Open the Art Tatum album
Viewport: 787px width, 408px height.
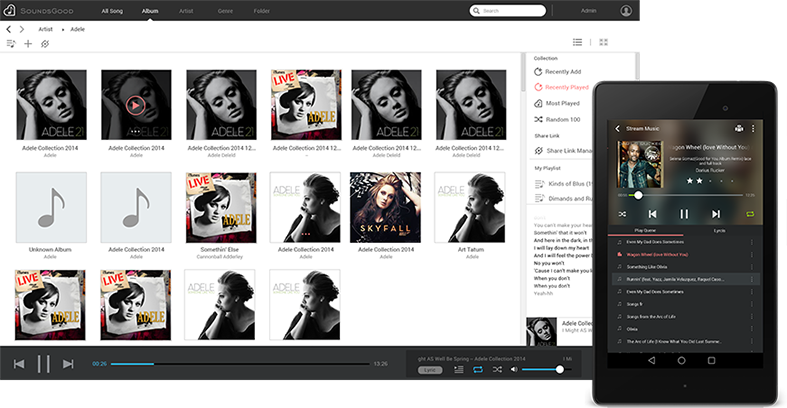click(x=470, y=207)
